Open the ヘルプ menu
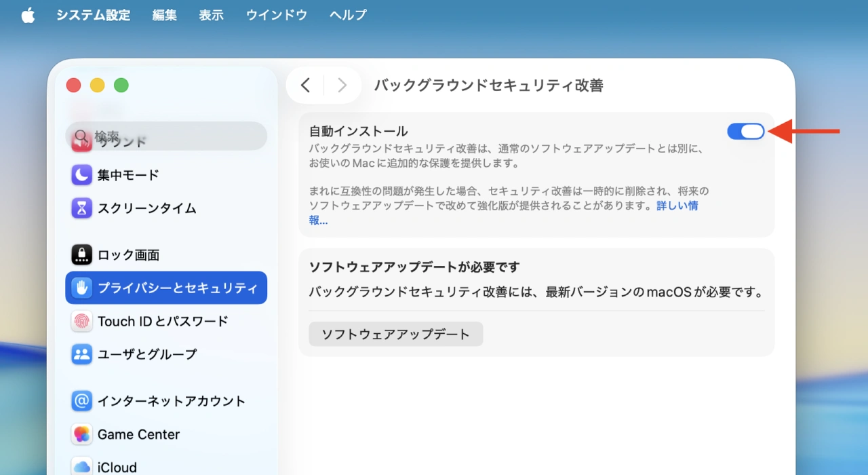 tap(347, 15)
